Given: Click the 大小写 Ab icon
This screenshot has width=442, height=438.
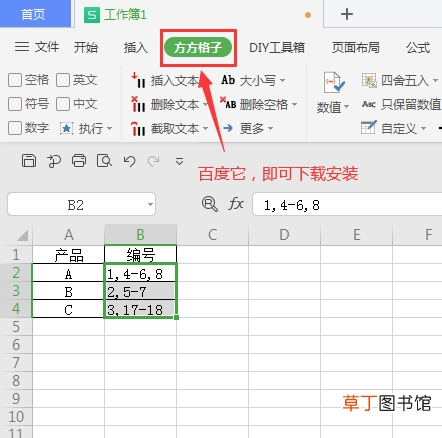Looking at the screenshot, I should (228, 80).
